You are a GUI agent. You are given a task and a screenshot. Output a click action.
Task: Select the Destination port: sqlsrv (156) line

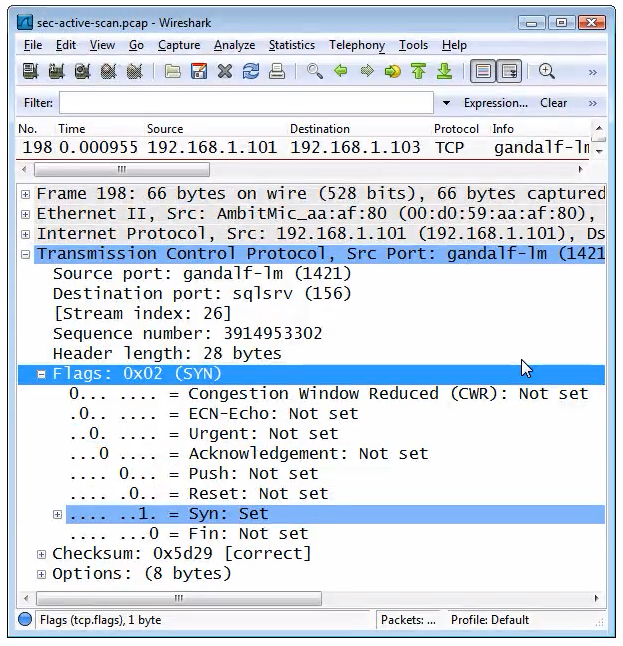coord(202,294)
